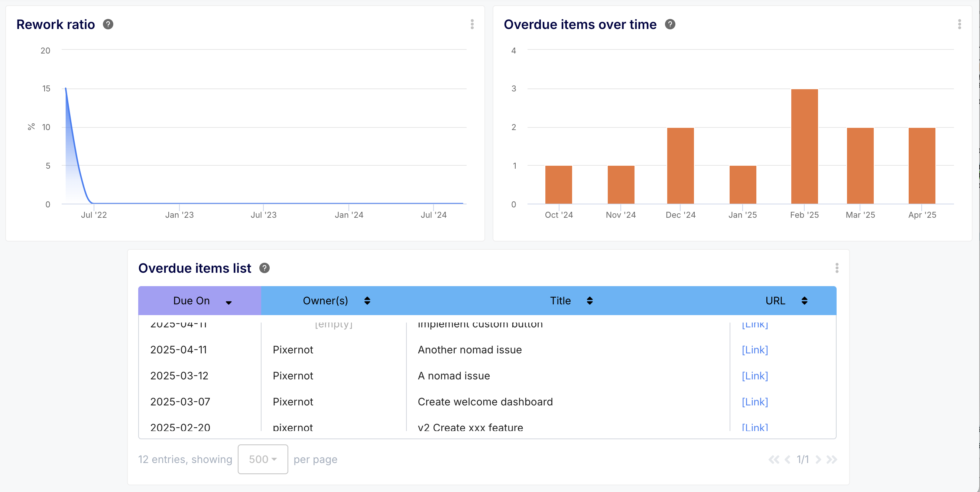Image resolution: width=980 pixels, height=492 pixels.
Task: Open the 500 per page dropdown
Action: tap(263, 459)
